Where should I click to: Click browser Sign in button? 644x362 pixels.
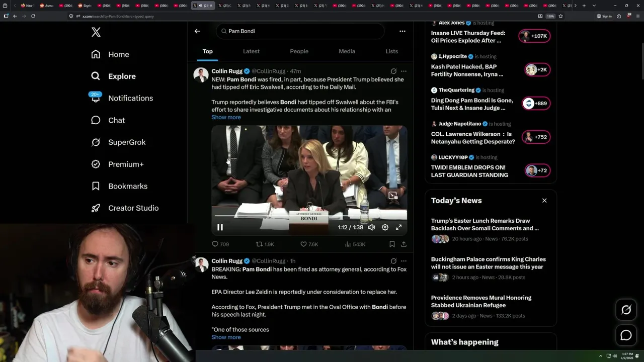(x=604, y=16)
